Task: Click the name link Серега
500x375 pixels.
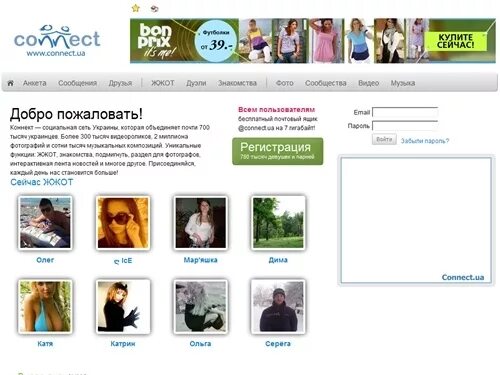Action: 278,344
